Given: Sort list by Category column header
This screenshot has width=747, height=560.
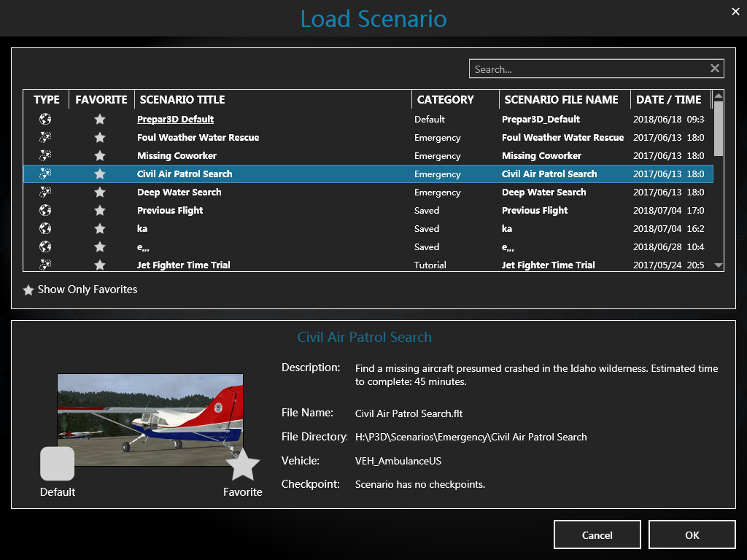Looking at the screenshot, I should pyautogui.click(x=445, y=100).
